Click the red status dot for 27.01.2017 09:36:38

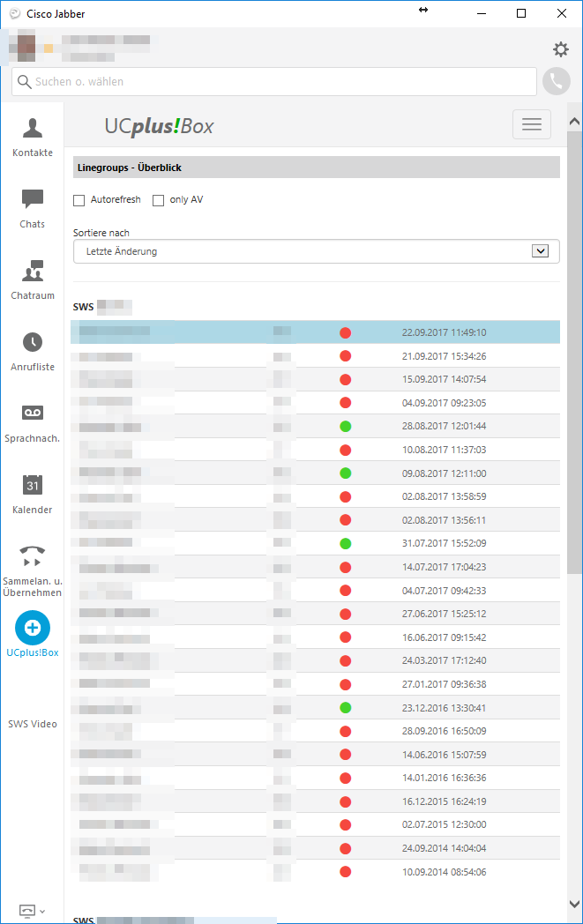coord(346,685)
